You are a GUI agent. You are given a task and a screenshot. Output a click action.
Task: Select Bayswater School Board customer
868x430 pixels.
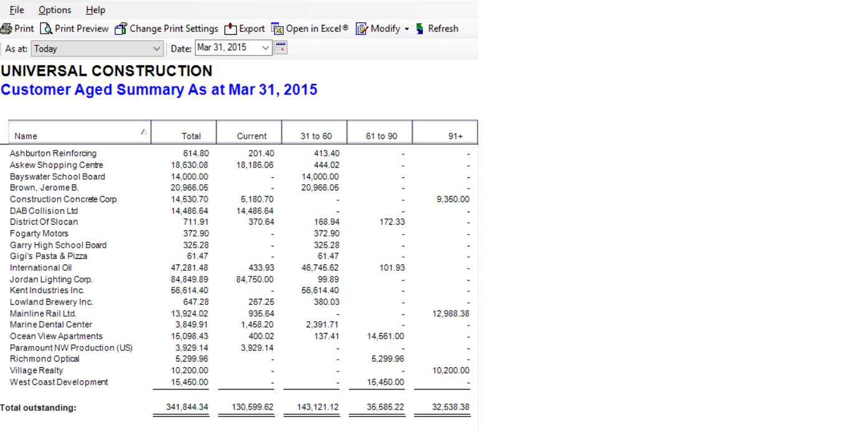tap(57, 177)
